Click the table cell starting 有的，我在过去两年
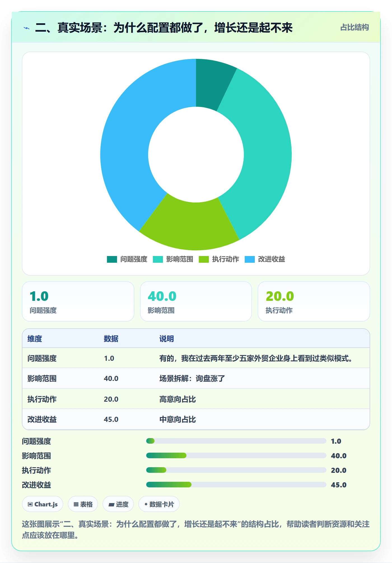The image size is (392, 563). click(256, 358)
